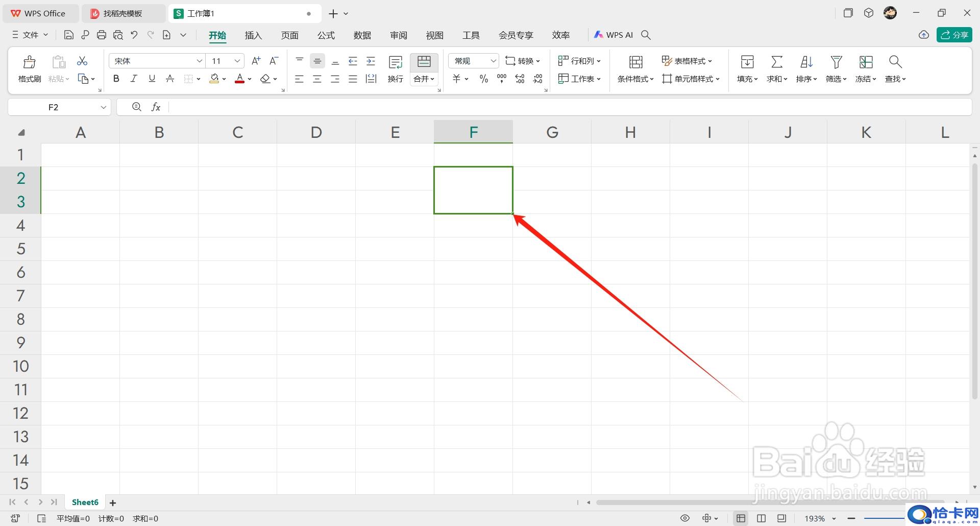Click the decrease font size A- icon
The image size is (980, 526).
click(274, 61)
